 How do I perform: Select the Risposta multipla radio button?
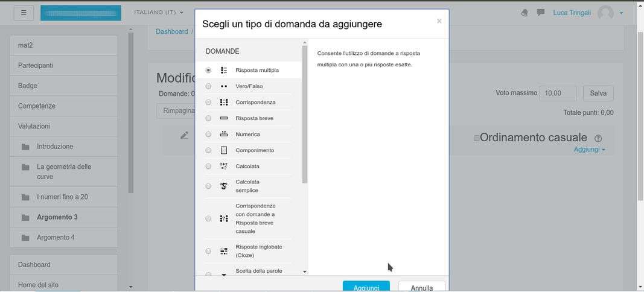click(x=208, y=70)
